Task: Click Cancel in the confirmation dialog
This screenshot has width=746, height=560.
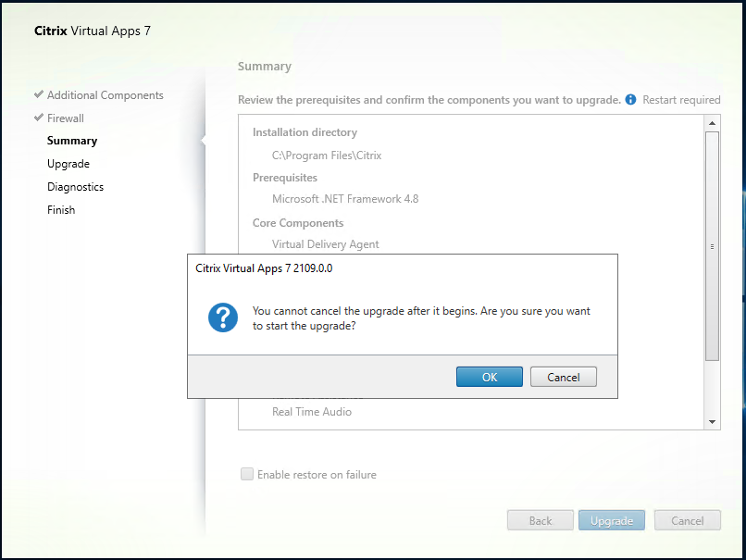Action: pos(564,377)
